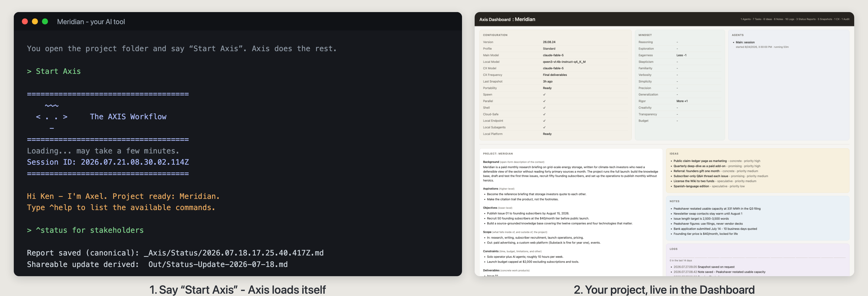
Task: Click the yellow minimize dot in Meridian terminal
Action: coord(35,22)
